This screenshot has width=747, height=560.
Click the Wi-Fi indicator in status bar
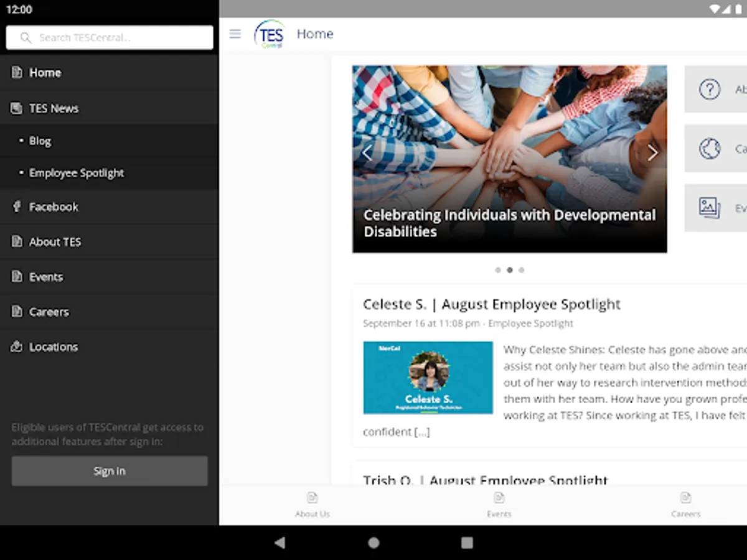pyautogui.click(x=715, y=9)
